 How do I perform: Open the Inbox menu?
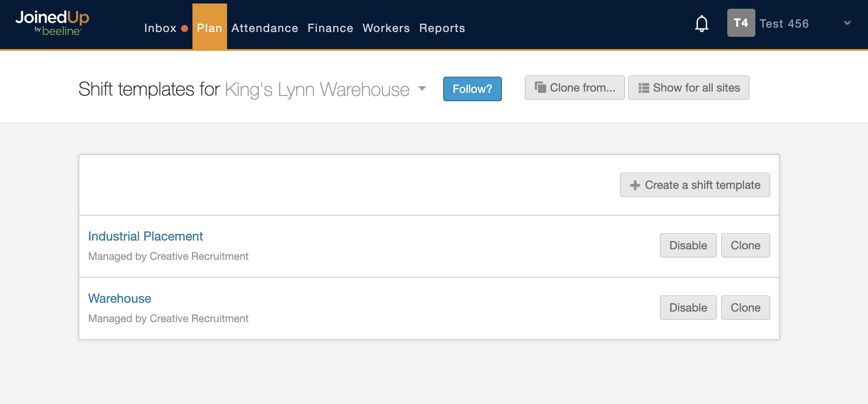point(160,28)
